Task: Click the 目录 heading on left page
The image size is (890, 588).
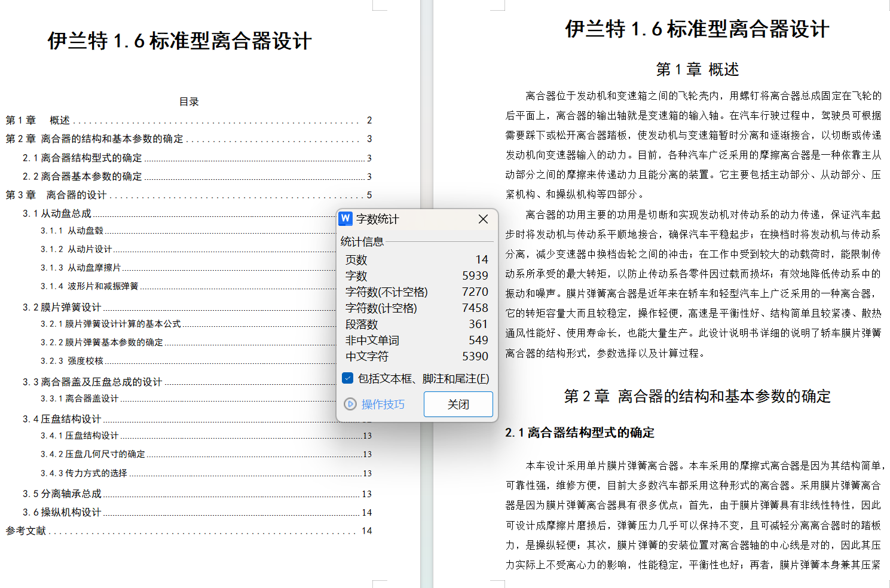Action: [x=189, y=102]
